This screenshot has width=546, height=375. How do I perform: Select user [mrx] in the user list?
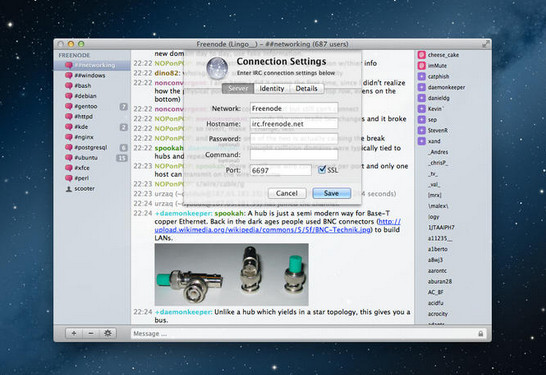click(435, 195)
